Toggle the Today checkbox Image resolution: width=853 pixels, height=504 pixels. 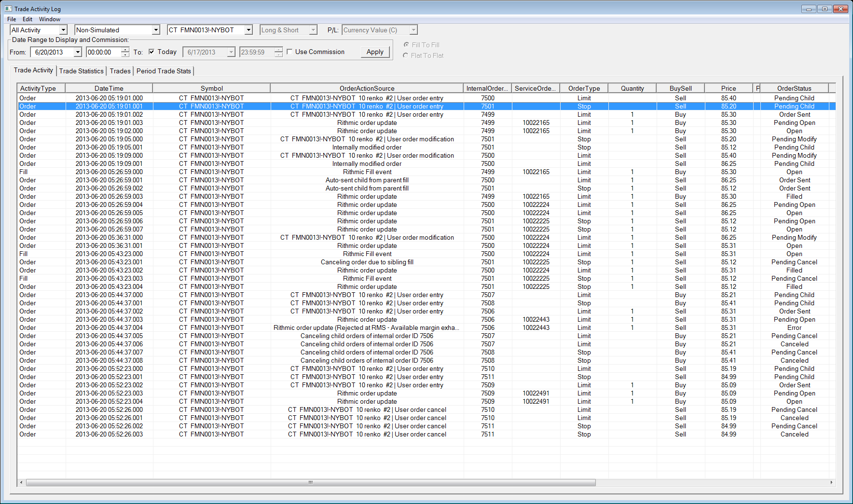pos(151,52)
